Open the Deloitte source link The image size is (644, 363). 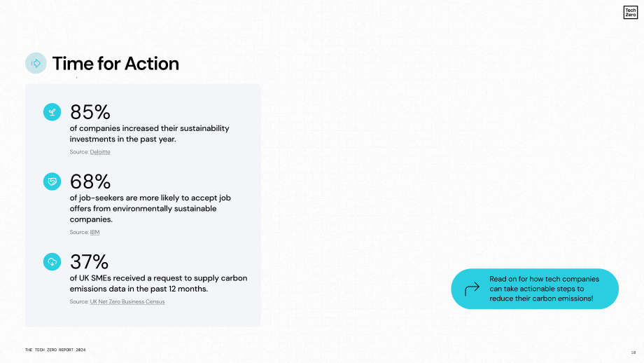pos(100,151)
